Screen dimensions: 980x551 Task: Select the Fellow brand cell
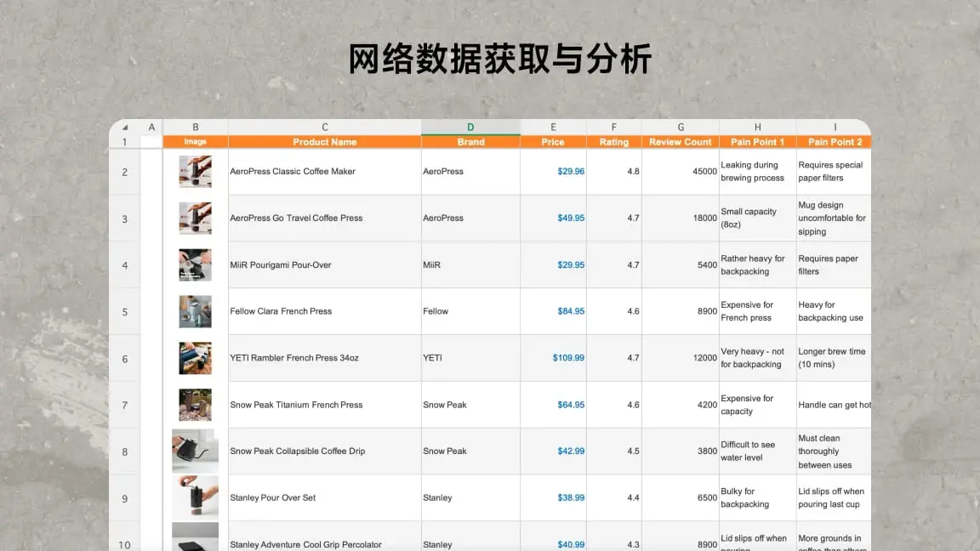(x=470, y=311)
